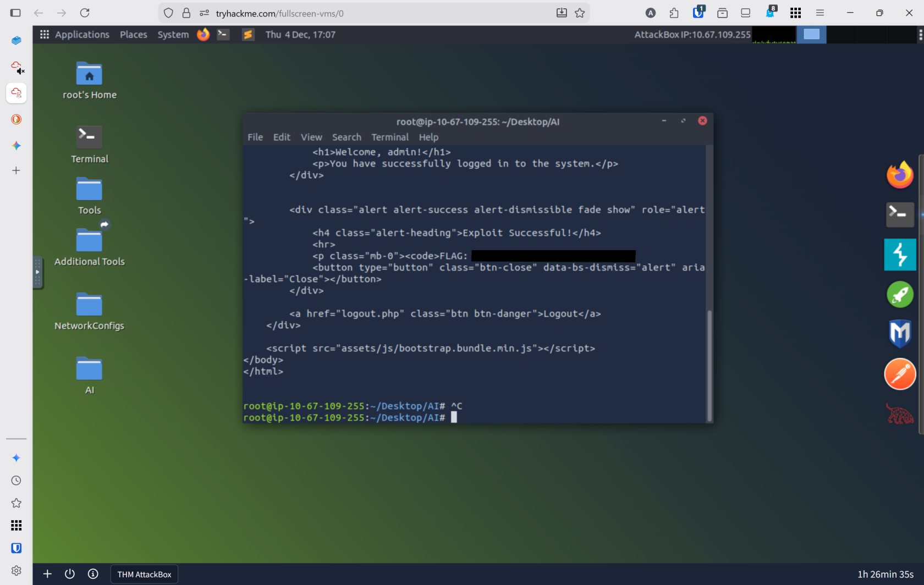Install page as app icon in address bar
The height and width of the screenshot is (585, 924).
coord(562,13)
